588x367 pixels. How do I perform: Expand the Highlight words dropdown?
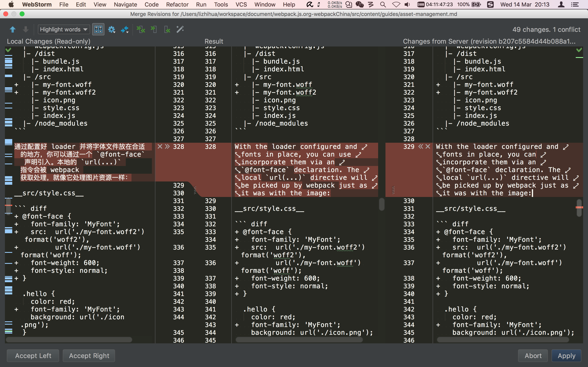pyautogui.click(x=64, y=30)
